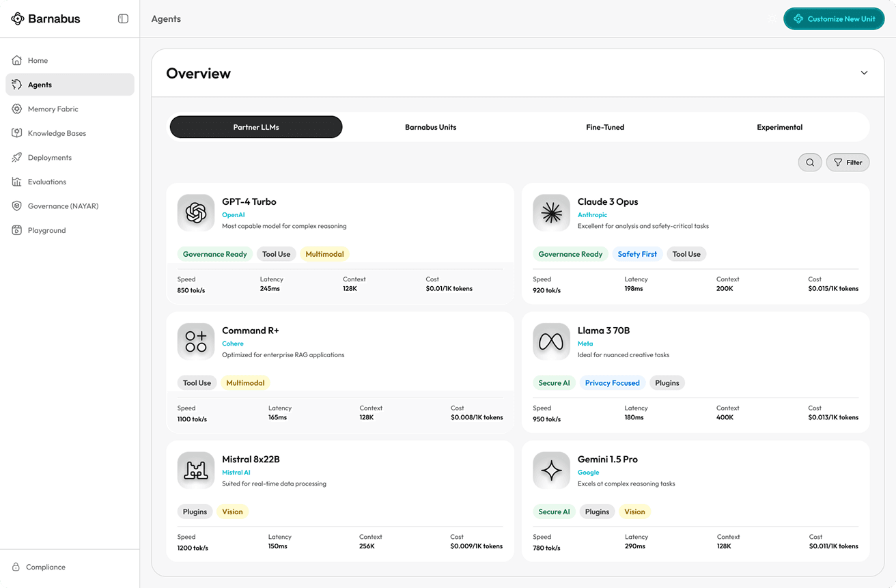Open Home in the sidebar
Viewport: 896px width, 588px height.
pyautogui.click(x=70, y=61)
